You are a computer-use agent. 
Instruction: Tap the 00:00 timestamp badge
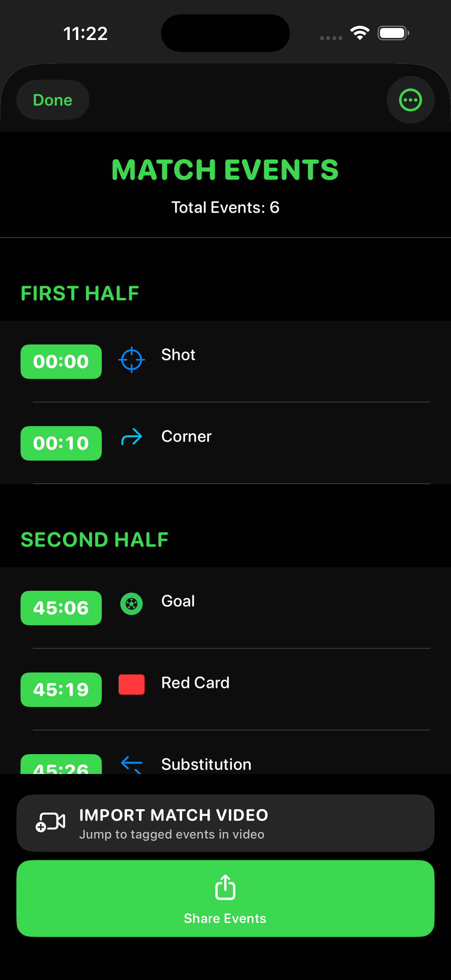pyautogui.click(x=61, y=362)
